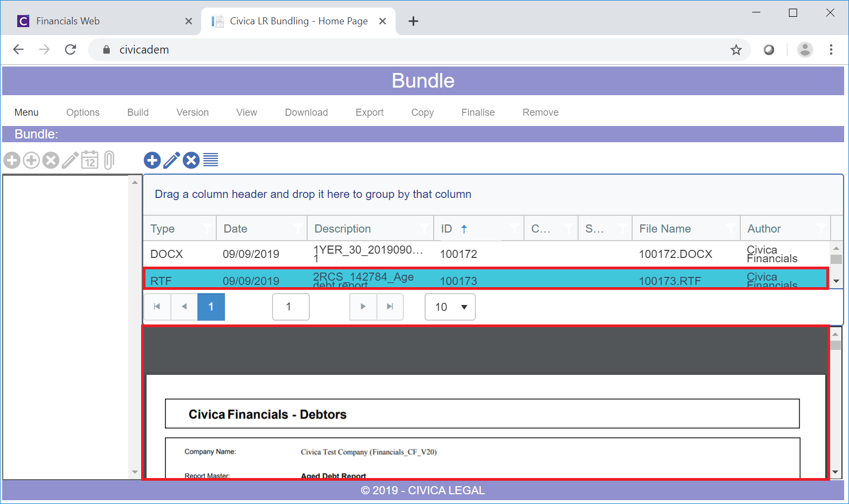849x504 pixels.
Task: Select page 1 button in pager
Action: [211, 307]
